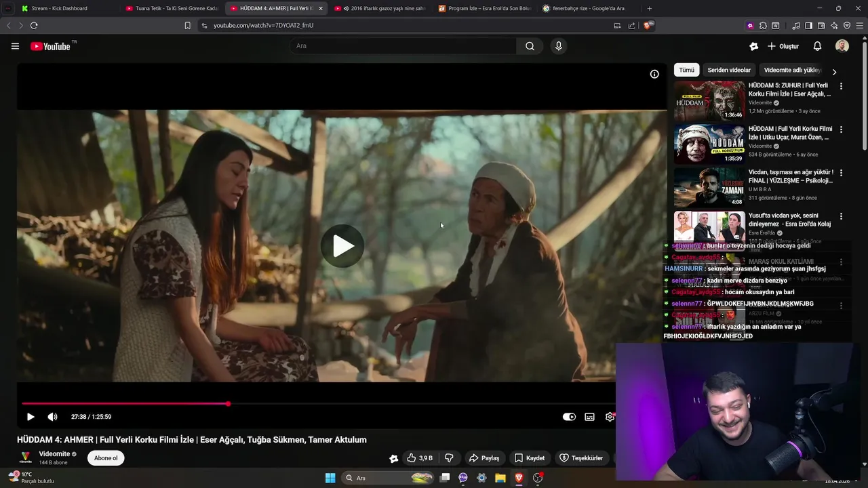This screenshot has width=868, height=488.
Task: Open options for the Yusuf'ta vicdan yok video
Action: (x=841, y=216)
